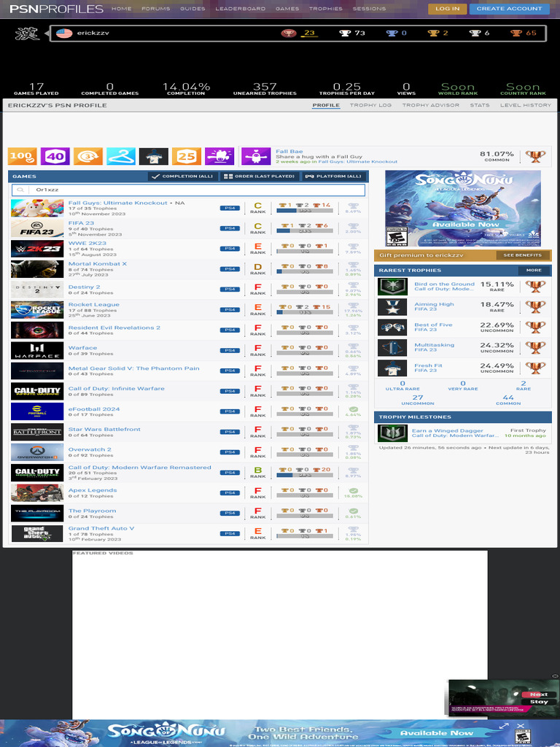Go to Forums in the top navigation
The image size is (560, 747).
(156, 9)
